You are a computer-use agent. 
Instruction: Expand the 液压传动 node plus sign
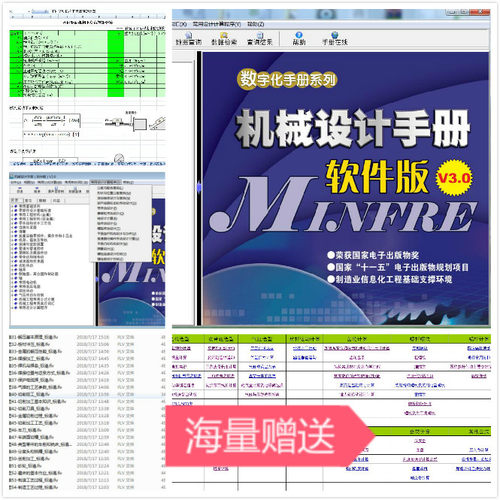pyautogui.click(x=12, y=291)
